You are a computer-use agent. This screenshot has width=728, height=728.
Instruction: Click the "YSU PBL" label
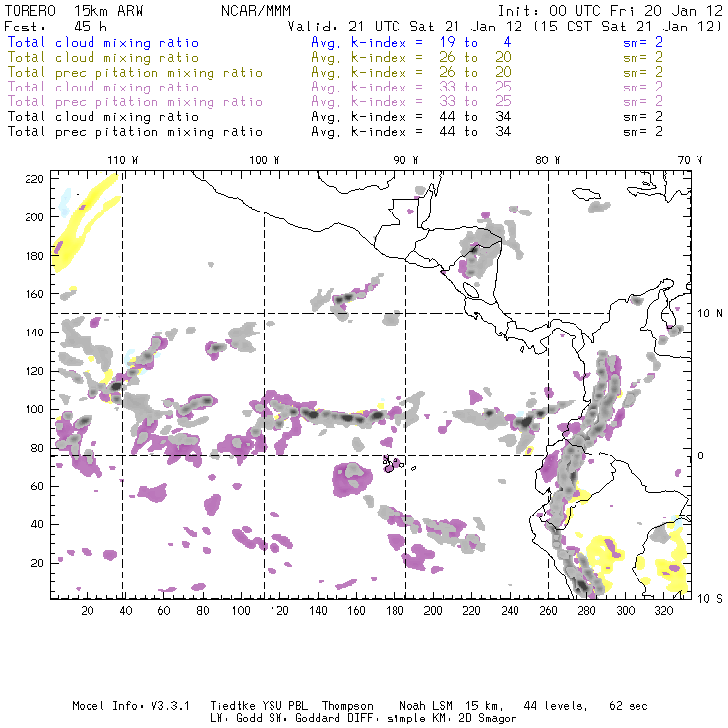(285, 706)
